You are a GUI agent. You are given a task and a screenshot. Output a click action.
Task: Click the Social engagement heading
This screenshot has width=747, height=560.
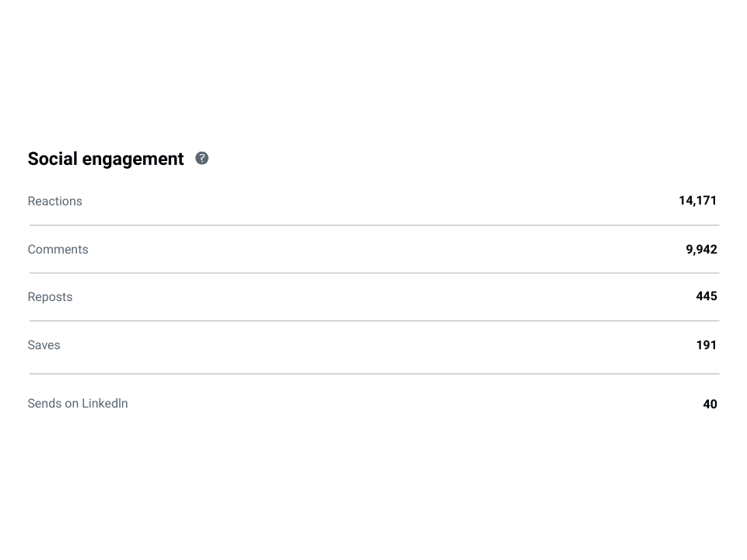point(106,159)
